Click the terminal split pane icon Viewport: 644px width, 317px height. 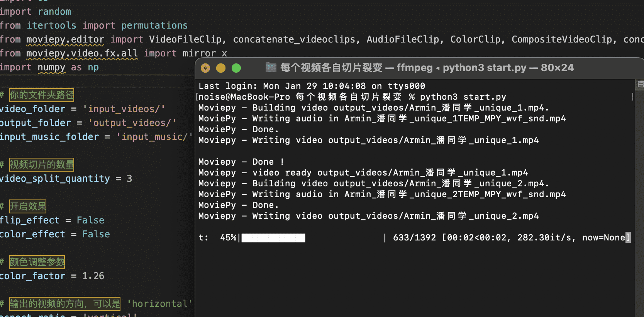pos(640,85)
